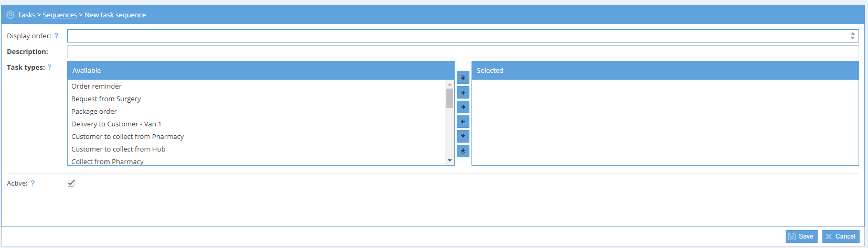Click the move-to-bottom double arrow button

(x=463, y=151)
